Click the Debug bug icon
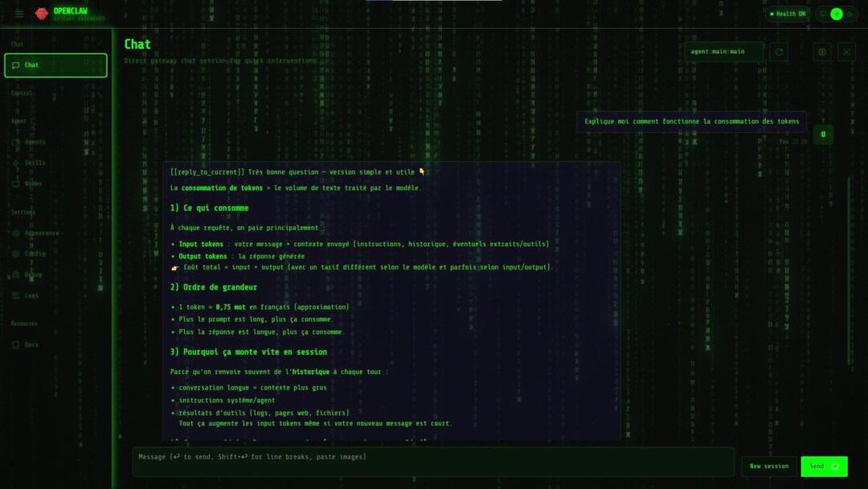The image size is (868, 489). tap(16, 275)
